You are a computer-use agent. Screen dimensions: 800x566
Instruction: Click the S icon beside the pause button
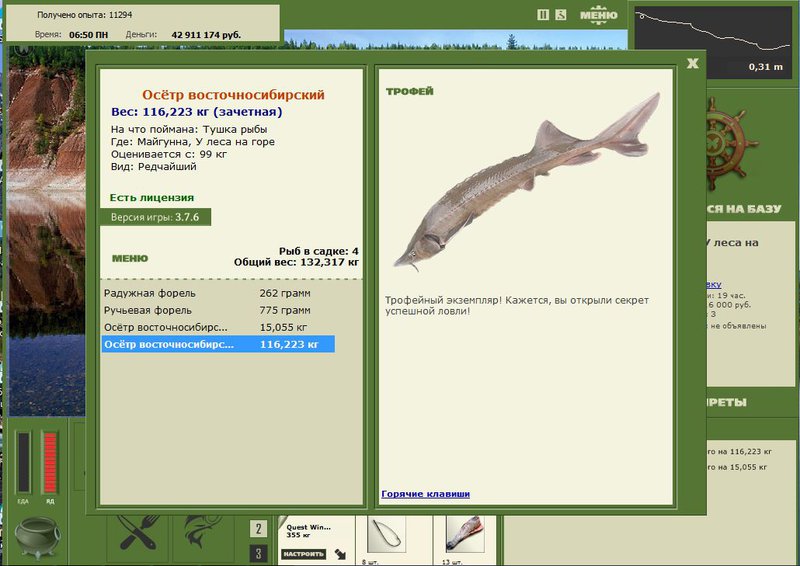(561, 15)
